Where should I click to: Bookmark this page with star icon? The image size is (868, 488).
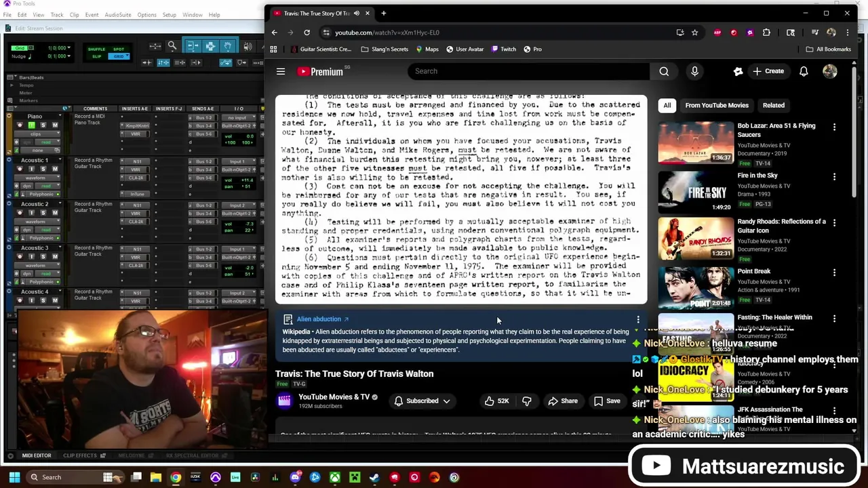tap(694, 33)
